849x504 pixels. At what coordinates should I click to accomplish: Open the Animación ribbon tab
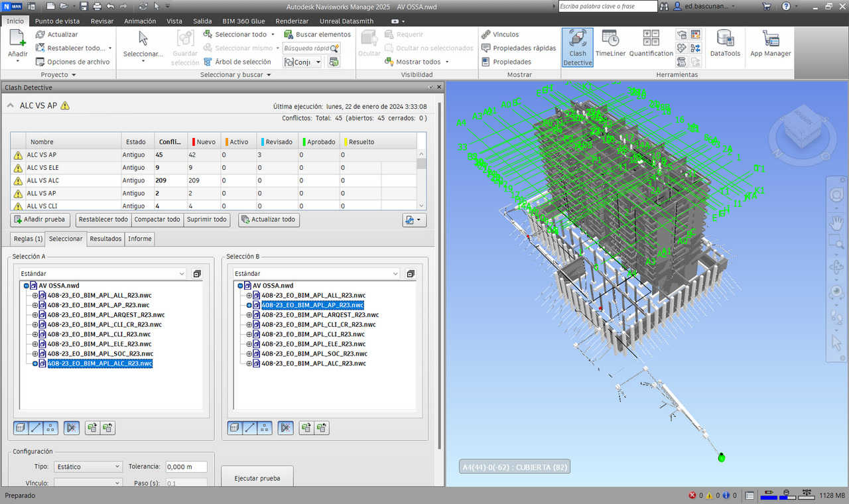(140, 21)
